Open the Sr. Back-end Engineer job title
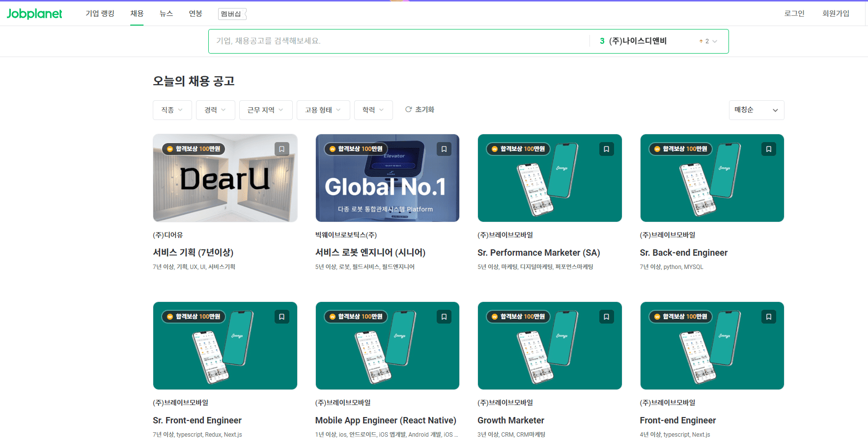Image resolution: width=868 pixels, height=447 pixels. pos(683,253)
